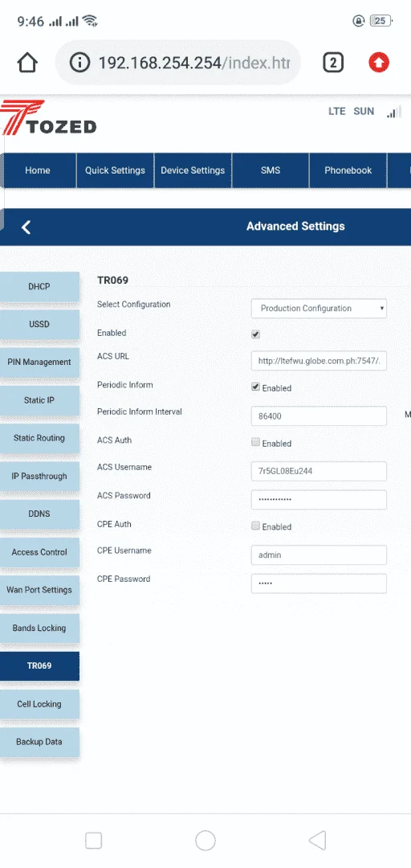Click the TR069 section heading
Viewport: 411px width, 868px height.
[x=113, y=280]
